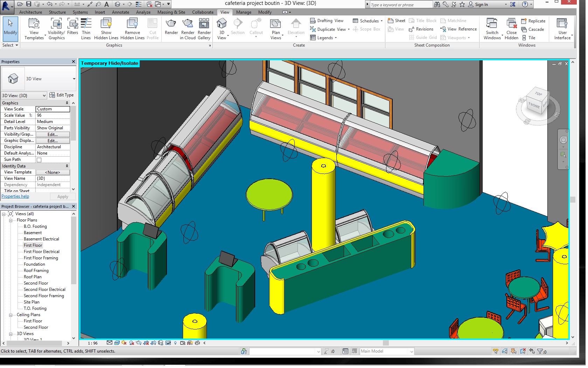The image size is (588, 368).
Task: Create a Section view
Action: [x=238, y=27]
